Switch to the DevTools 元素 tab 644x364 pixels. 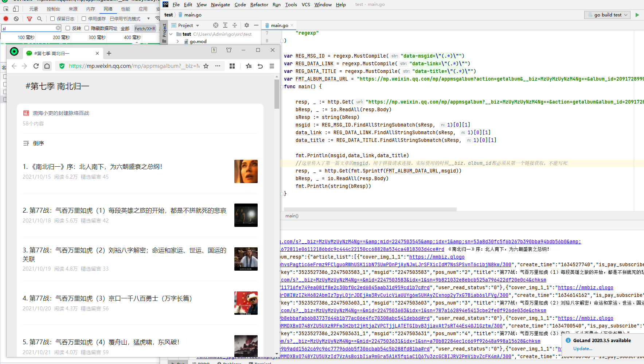[x=34, y=9]
